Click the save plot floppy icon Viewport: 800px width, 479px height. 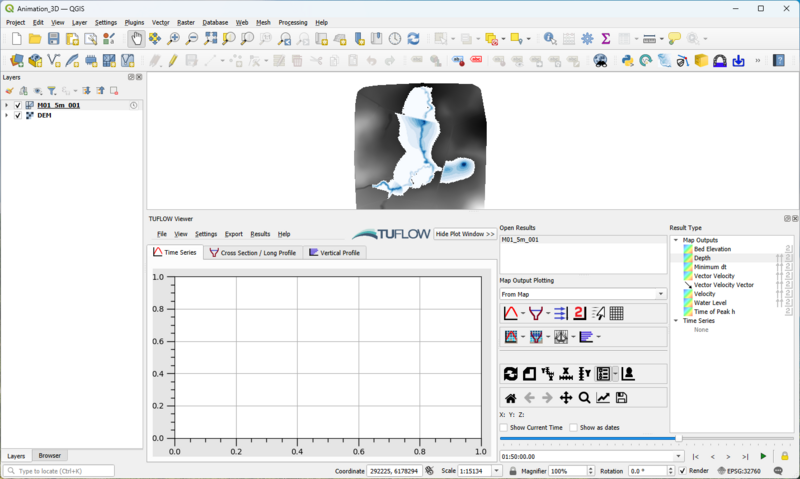[x=621, y=398]
